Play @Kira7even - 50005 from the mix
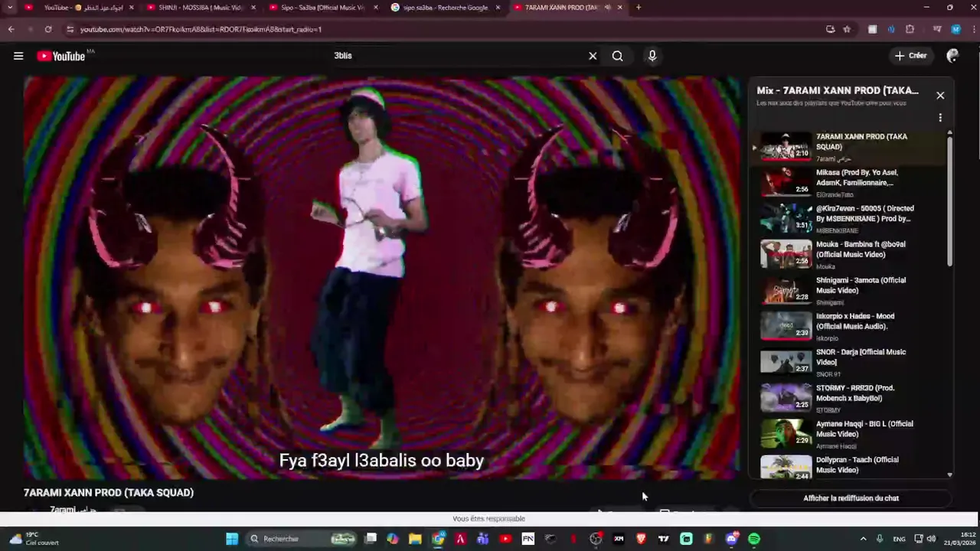The height and width of the screenshot is (551, 980). 850,219
